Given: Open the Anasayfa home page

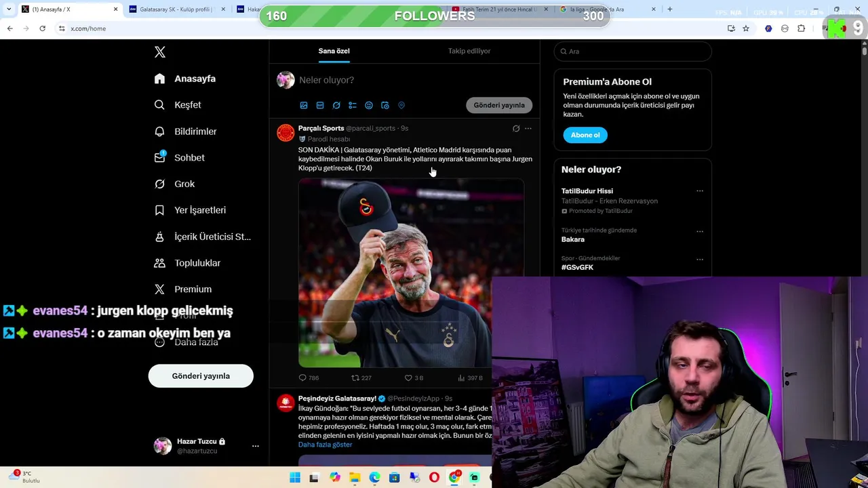Looking at the screenshot, I should tap(185, 79).
